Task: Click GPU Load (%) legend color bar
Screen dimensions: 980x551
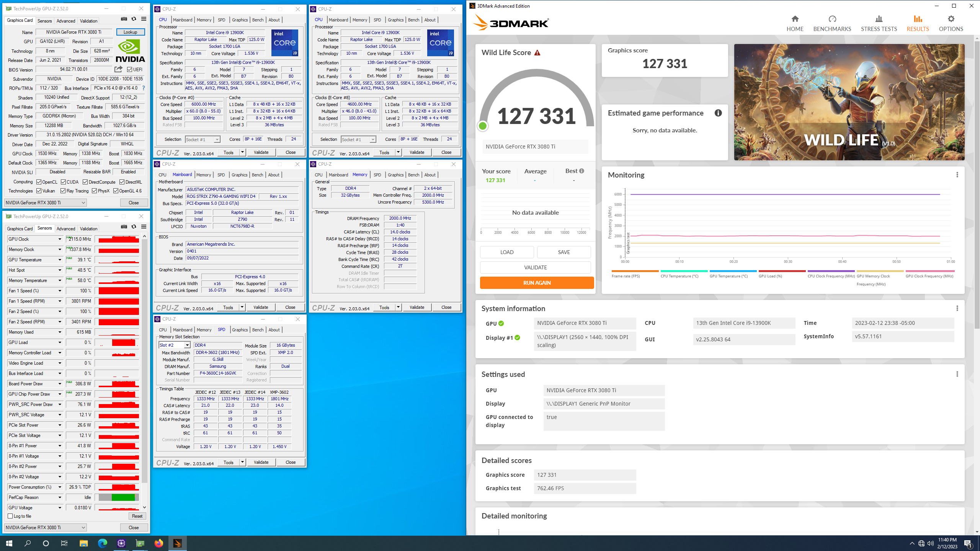Action: [782, 271]
